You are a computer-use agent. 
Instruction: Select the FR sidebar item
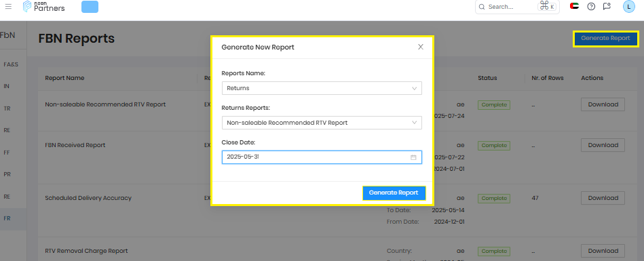pos(7,218)
